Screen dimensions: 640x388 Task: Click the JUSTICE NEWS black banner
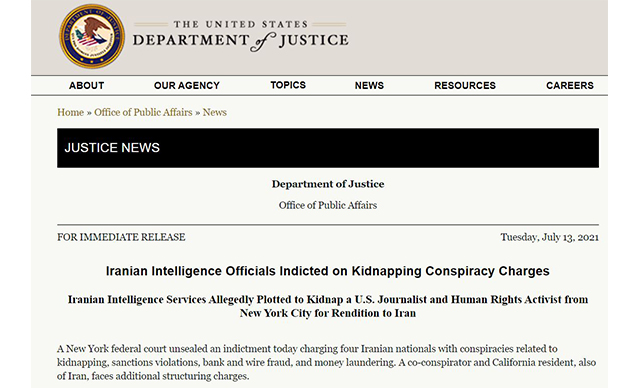(328, 148)
